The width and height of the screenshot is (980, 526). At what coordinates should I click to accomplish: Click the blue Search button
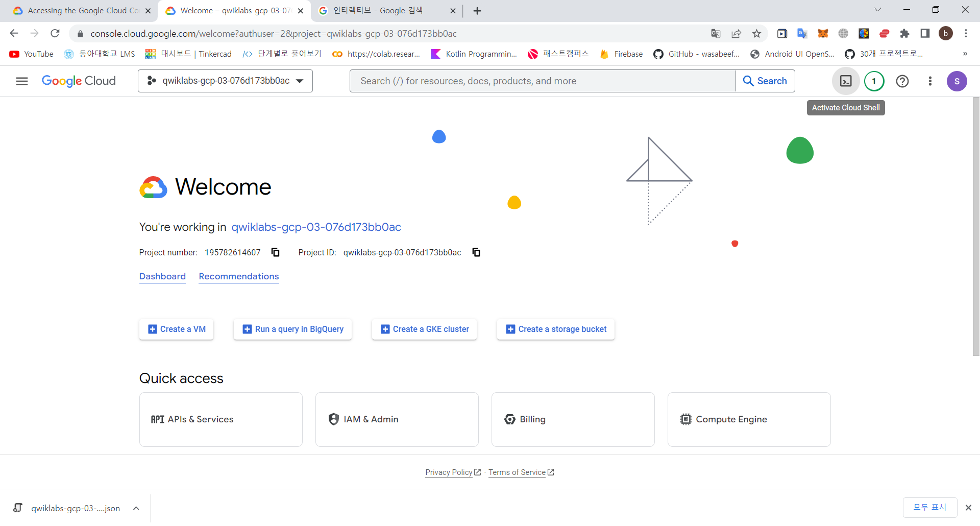click(765, 81)
